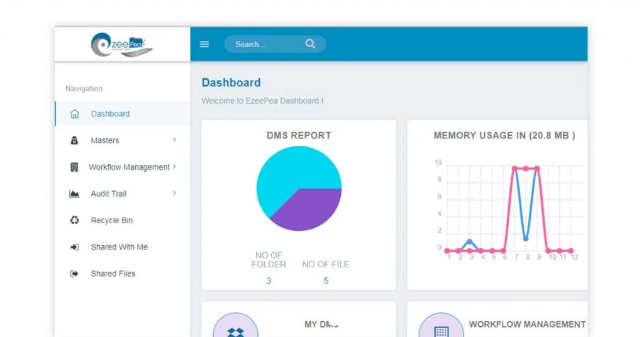Focus the Search input field
This screenshot has width=644, height=337.
click(275, 44)
